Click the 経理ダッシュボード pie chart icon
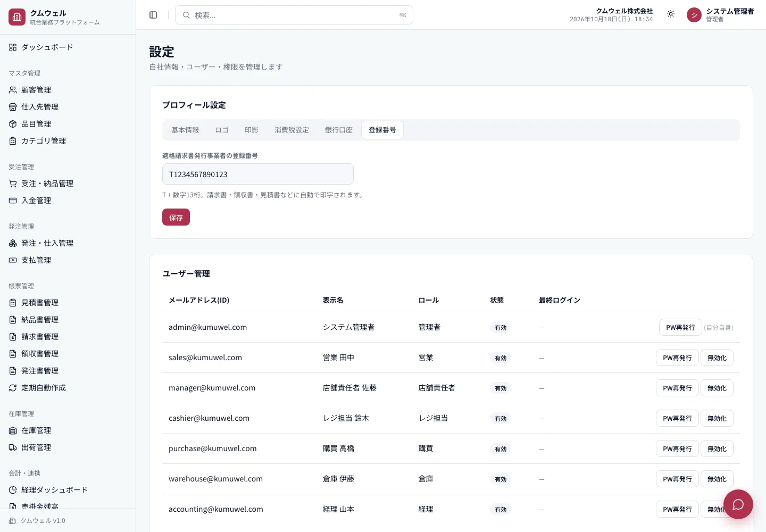Screen dimensions: 766x532 click(x=13, y=490)
